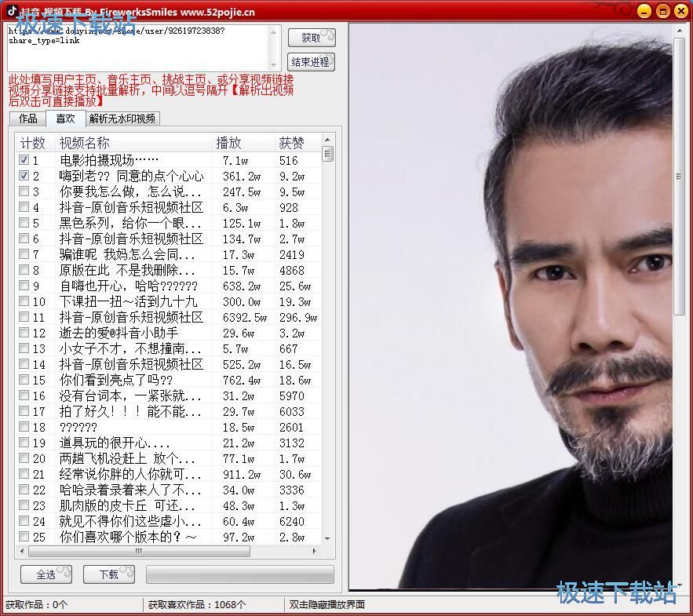The image size is (693, 616).
Task: Click the 获取 button to fetch videos
Action: tap(312, 35)
